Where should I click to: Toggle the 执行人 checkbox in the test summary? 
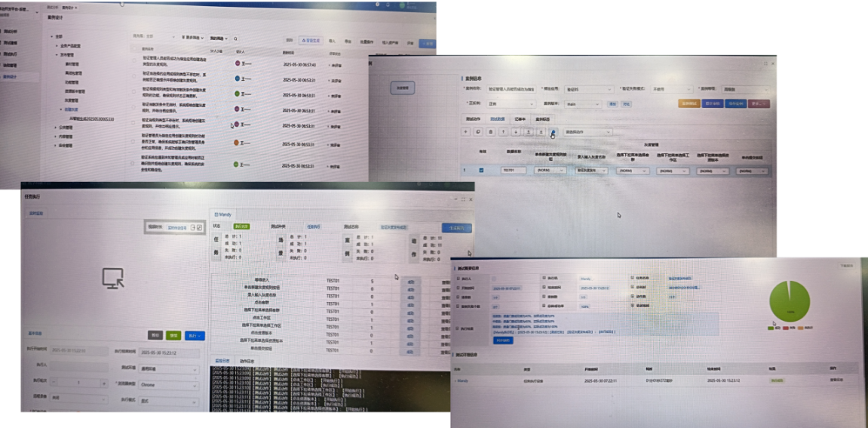tap(457, 279)
